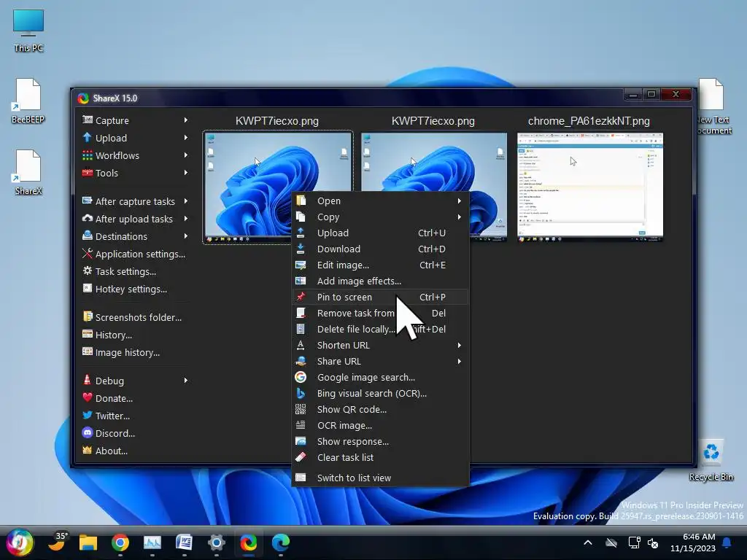Open Word from the taskbar

(184, 542)
